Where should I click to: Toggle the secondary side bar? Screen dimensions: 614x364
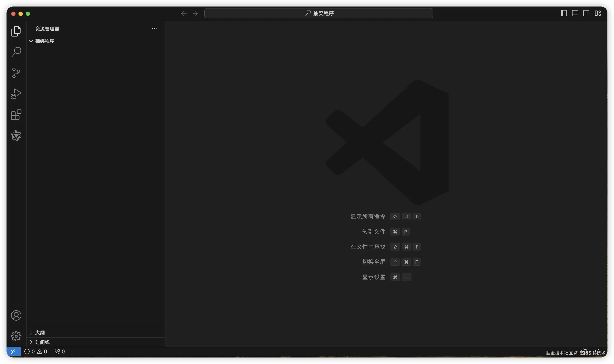pyautogui.click(x=586, y=13)
